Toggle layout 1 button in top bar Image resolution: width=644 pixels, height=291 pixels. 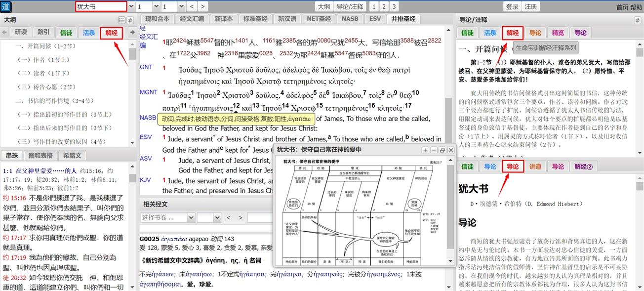pyautogui.click(x=374, y=6)
